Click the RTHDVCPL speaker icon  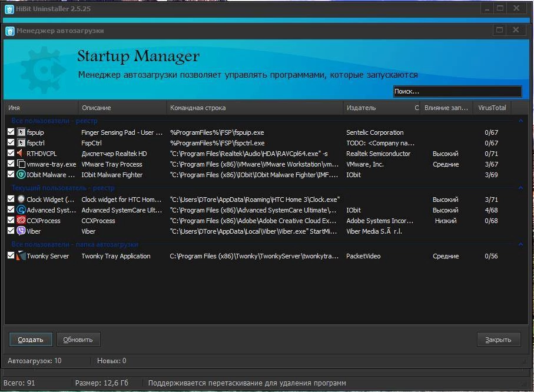pos(21,153)
